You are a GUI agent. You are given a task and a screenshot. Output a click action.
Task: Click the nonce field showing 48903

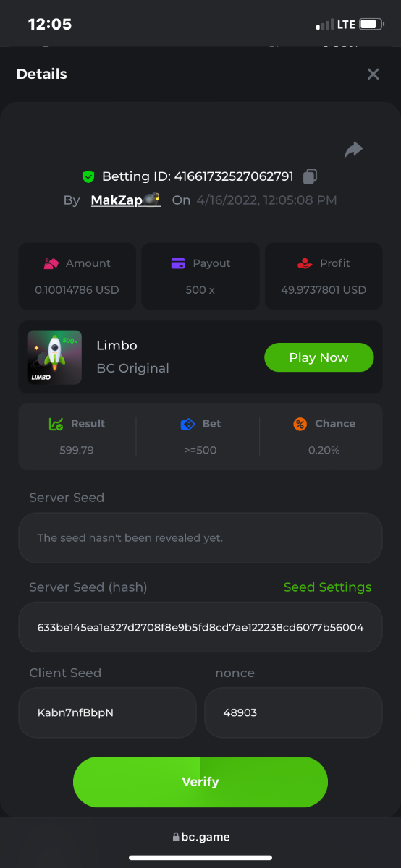293,712
